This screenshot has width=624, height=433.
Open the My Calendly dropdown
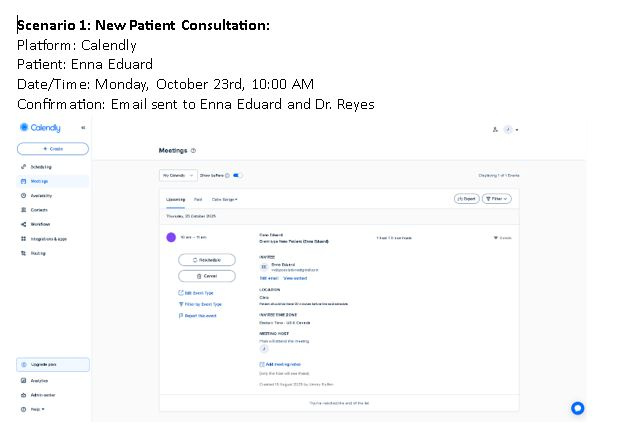[175, 175]
